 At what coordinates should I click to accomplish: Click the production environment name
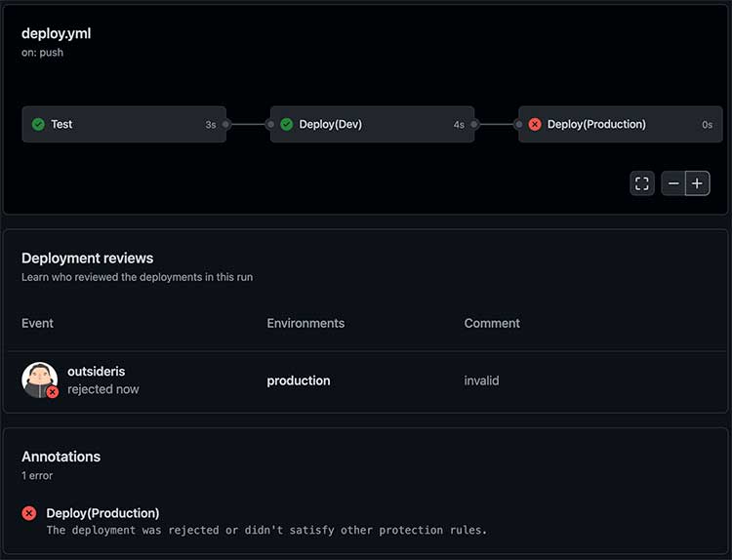(x=299, y=380)
